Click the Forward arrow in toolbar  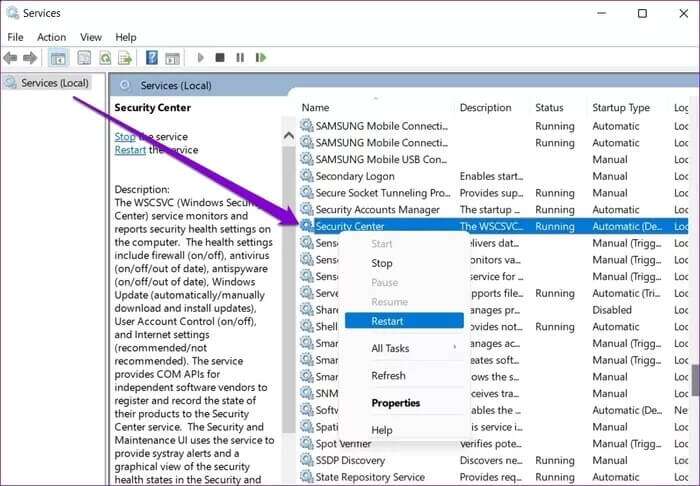pyautogui.click(x=30, y=58)
